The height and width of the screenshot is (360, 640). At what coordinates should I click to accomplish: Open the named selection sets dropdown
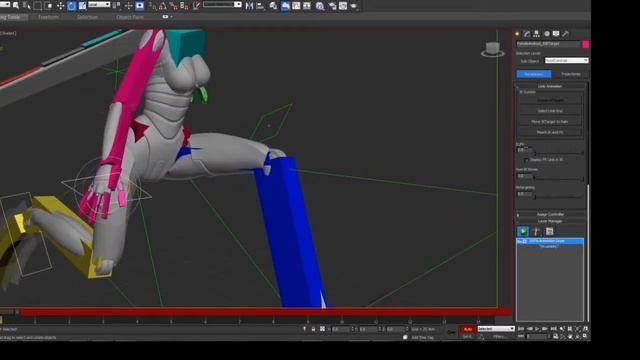[222, 4]
